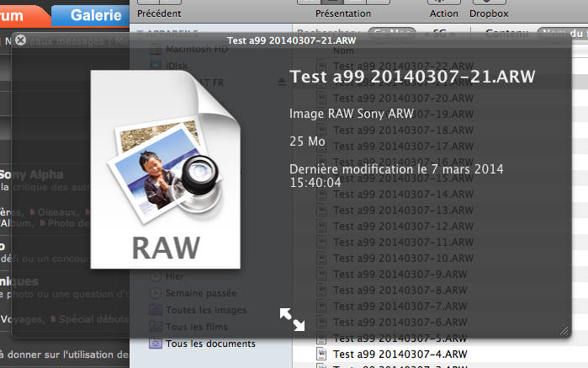The width and height of the screenshot is (588, 368).
Task: Select file name Test a99 20140307-22.ARW
Action: (404, 66)
